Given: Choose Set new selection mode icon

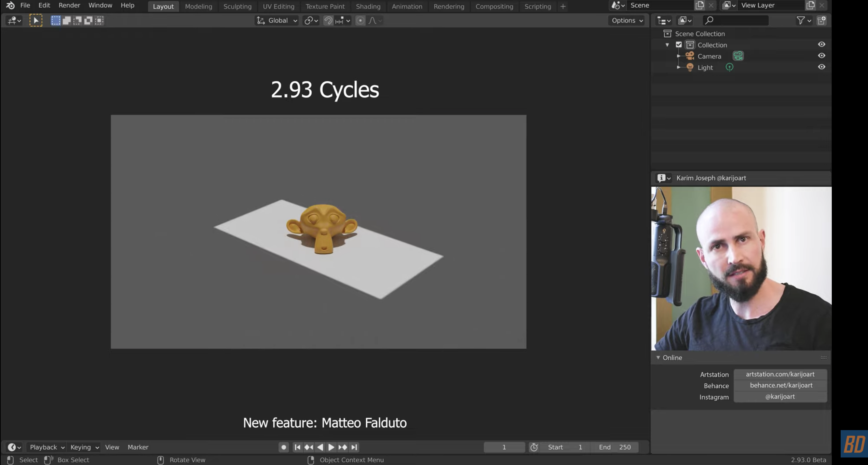Looking at the screenshot, I should [56, 21].
